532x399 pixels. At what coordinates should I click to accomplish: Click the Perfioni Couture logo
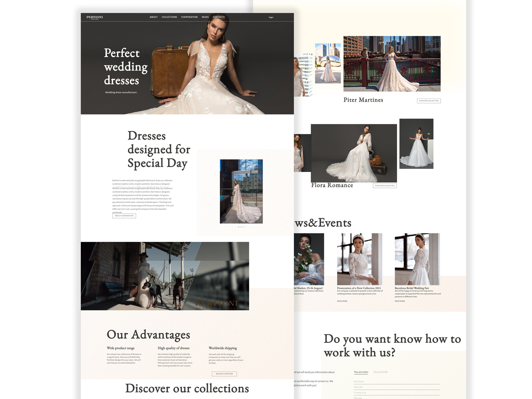pos(95,17)
